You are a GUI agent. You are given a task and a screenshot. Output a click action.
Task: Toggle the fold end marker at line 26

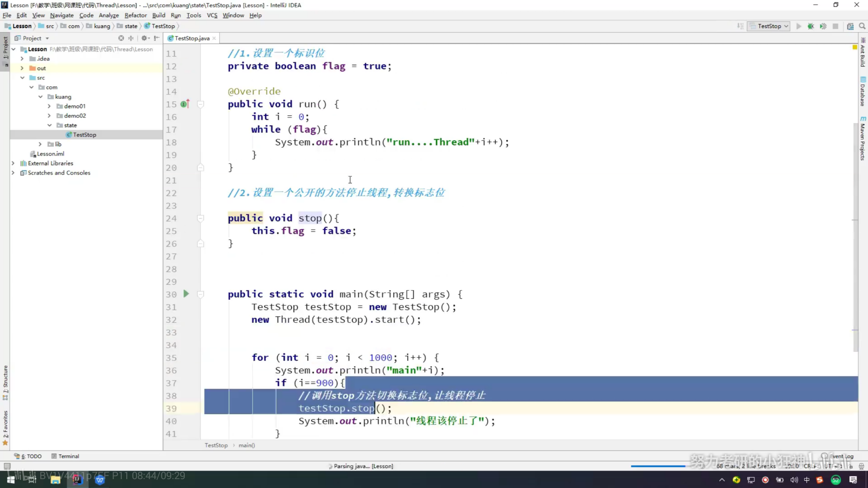(x=201, y=244)
